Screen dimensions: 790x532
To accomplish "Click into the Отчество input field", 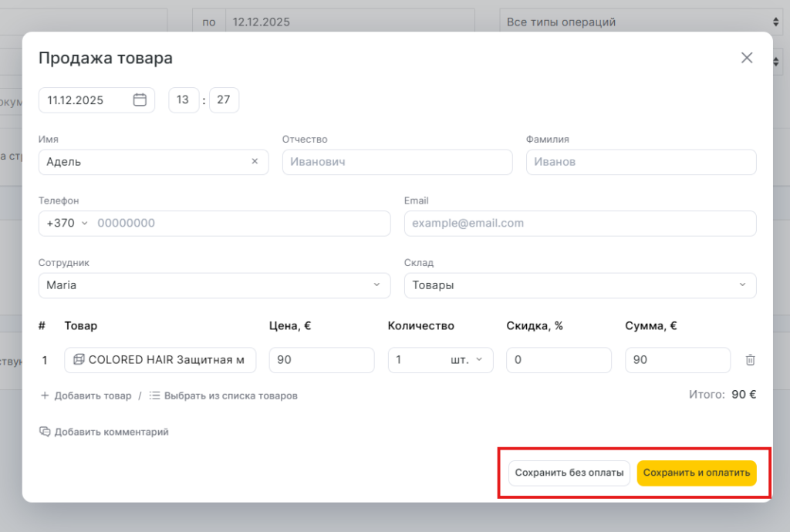I will tap(397, 162).
